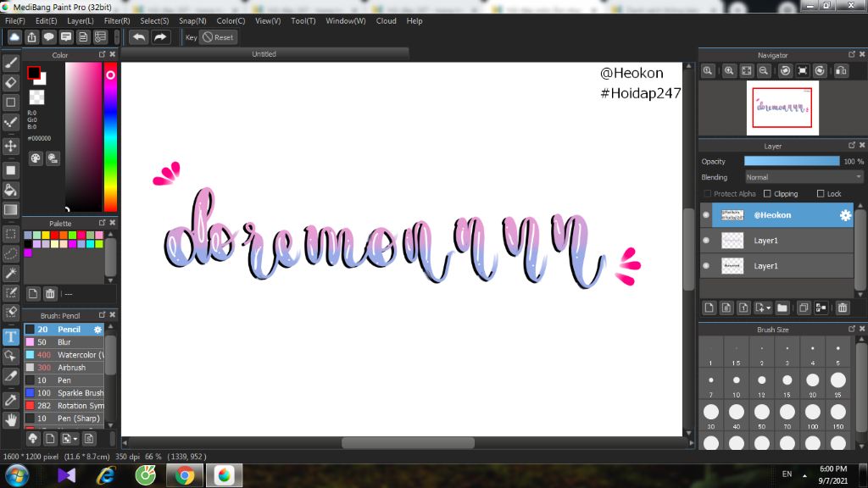
Task: Choose brush size 100 circle
Action: 812,412
